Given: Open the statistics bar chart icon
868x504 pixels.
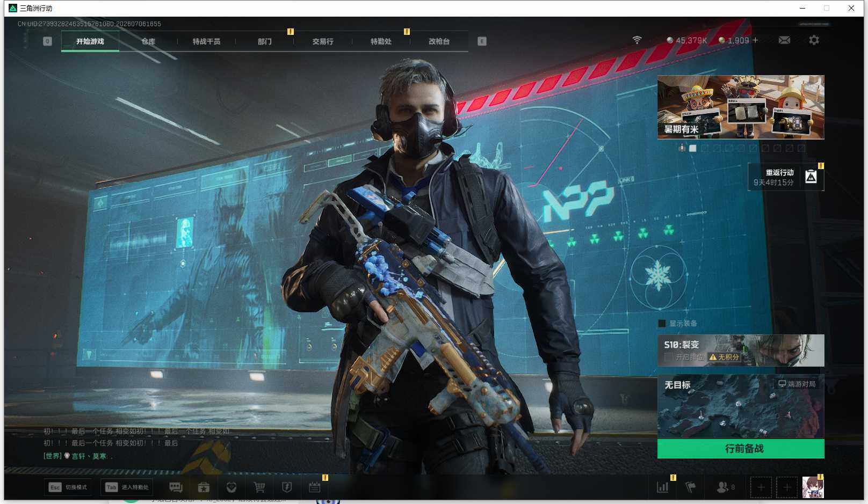Looking at the screenshot, I should coord(663,487).
